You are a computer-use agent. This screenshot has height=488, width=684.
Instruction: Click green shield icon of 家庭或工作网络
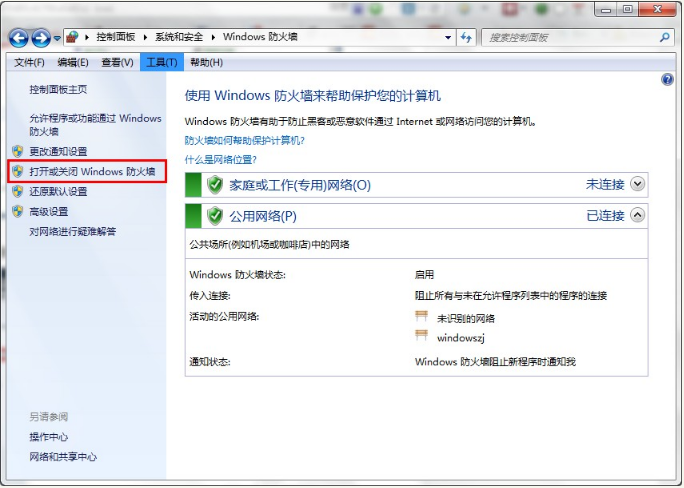[215, 185]
